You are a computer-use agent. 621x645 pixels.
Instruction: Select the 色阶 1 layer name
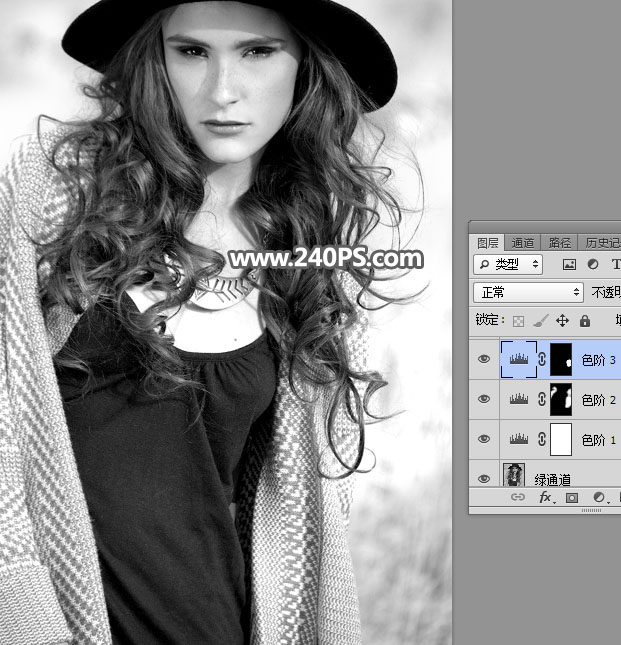tap(598, 440)
